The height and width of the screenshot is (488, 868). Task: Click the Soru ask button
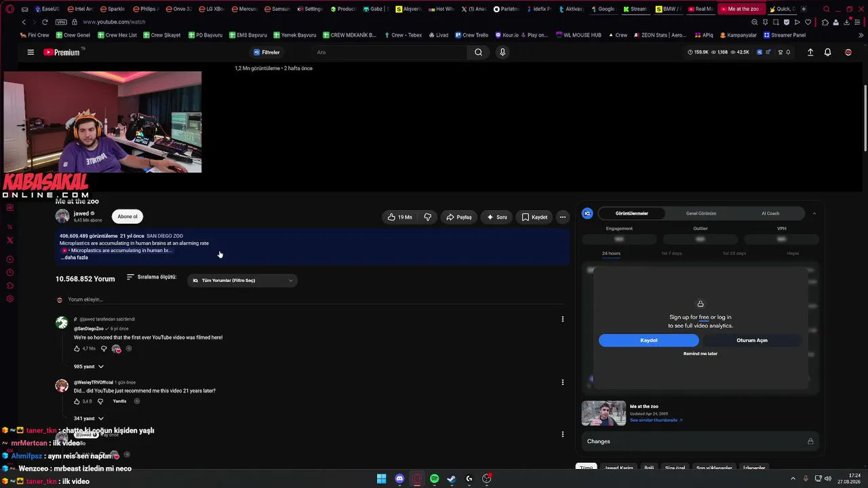point(497,217)
